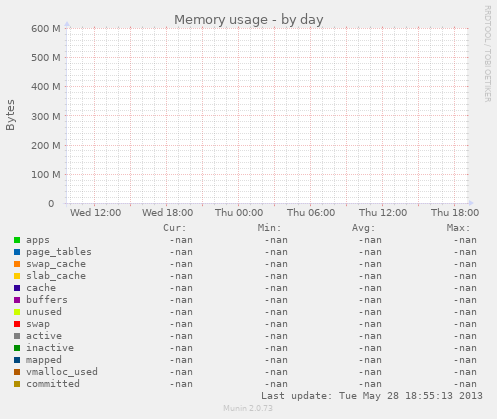This screenshot has height=419, width=497.
Task: Click the Avg value for swap
Action: (370, 324)
